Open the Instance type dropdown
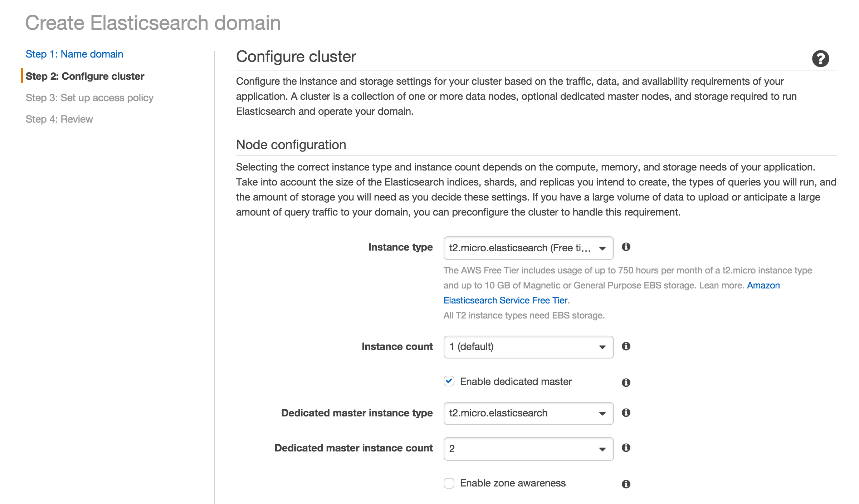 pos(528,248)
